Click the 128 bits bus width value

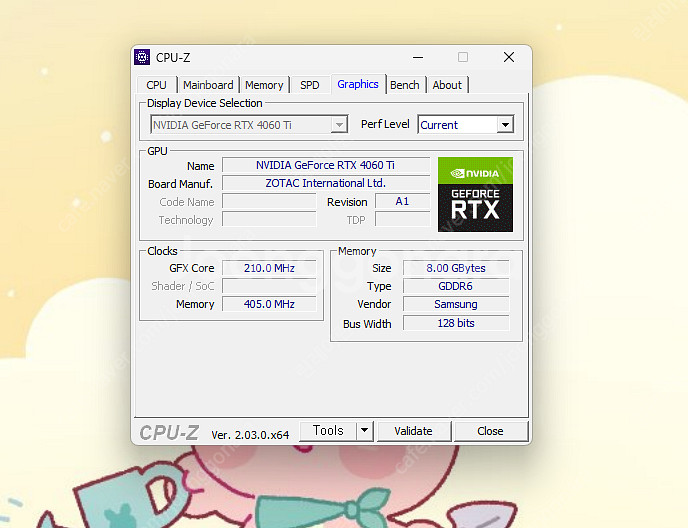click(456, 323)
